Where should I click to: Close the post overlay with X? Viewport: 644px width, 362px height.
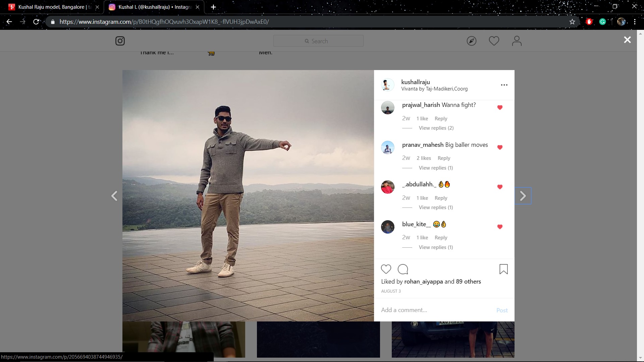coord(627,40)
